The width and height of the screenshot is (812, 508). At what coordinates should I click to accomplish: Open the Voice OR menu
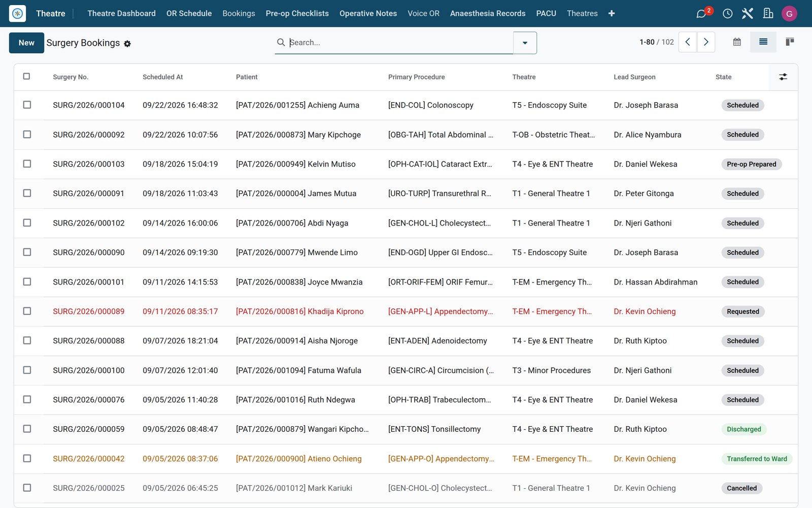[423, 14]
